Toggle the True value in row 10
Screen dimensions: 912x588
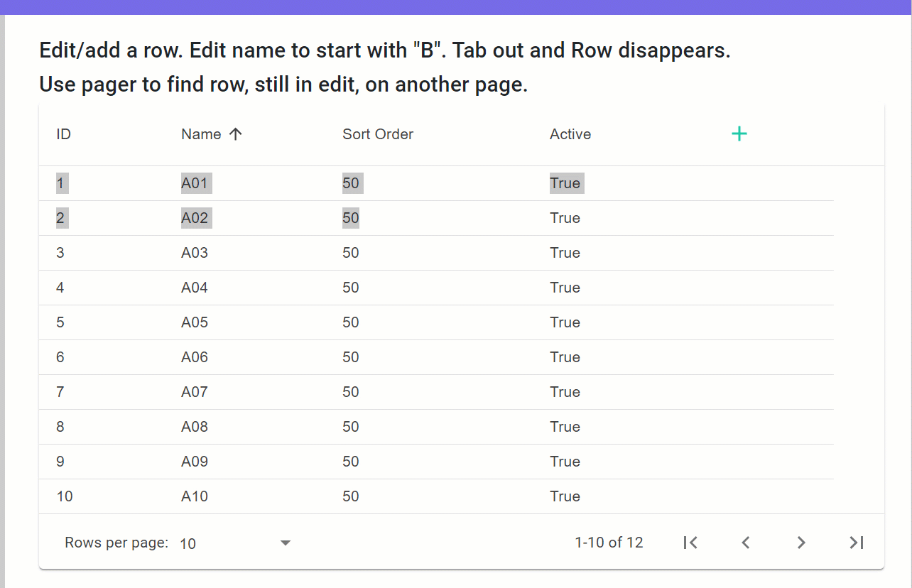pos(565,496)
